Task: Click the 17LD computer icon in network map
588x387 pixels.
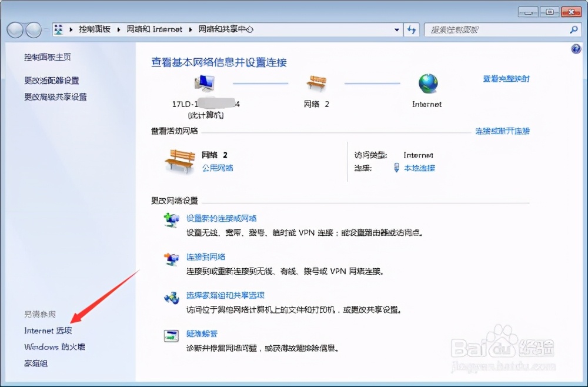Action: (206, 84)
